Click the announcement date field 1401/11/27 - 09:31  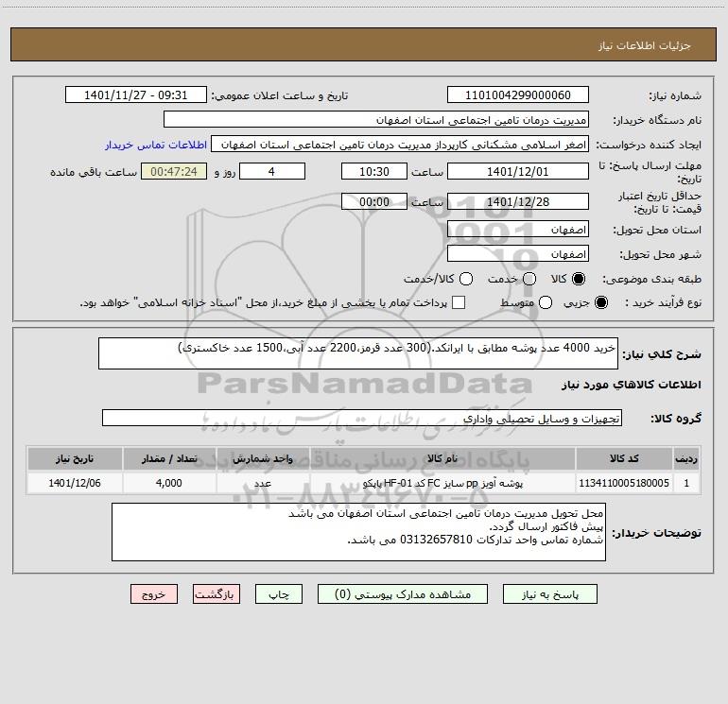[x=135, y=94]
